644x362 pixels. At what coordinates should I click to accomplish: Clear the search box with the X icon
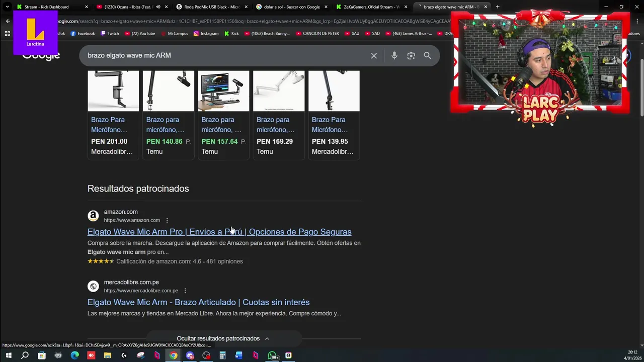pyautogui.click(x=374, y=56)
